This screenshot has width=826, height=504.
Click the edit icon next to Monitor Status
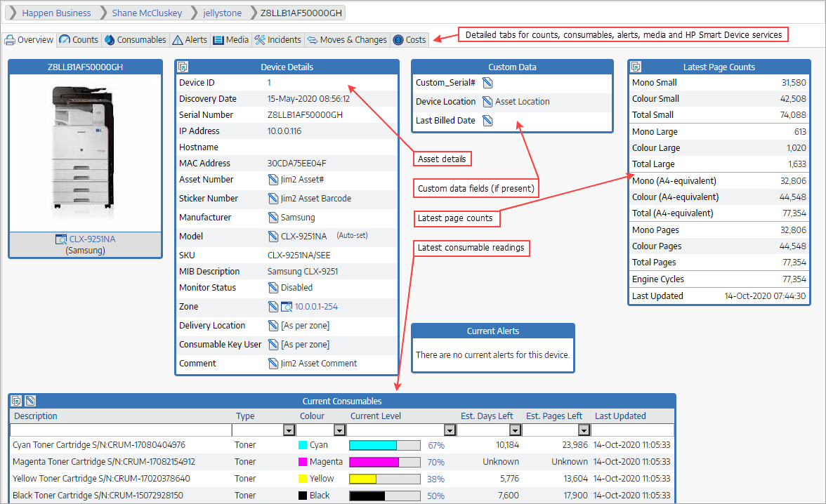pos(273,288)
